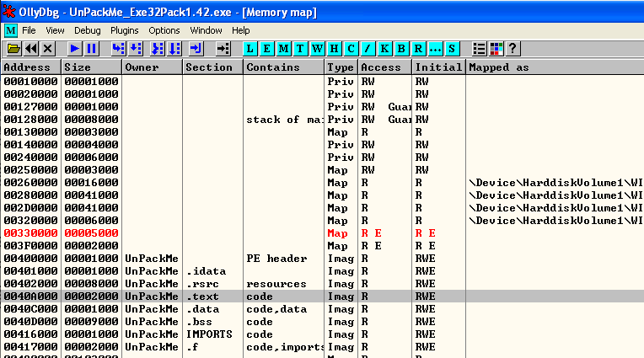644x358 pixels.
Task: Open the View menu
Action: pyautogui.click(x=55, y=30)
